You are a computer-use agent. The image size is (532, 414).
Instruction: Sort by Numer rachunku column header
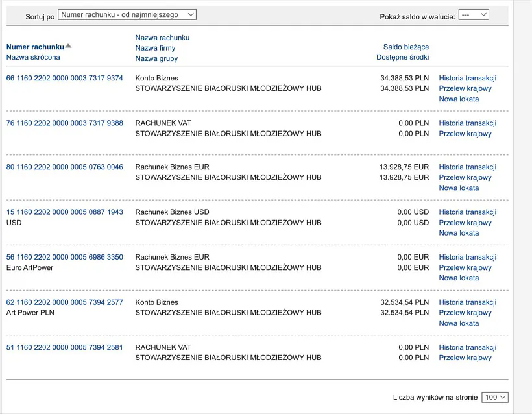pos(35,47)
